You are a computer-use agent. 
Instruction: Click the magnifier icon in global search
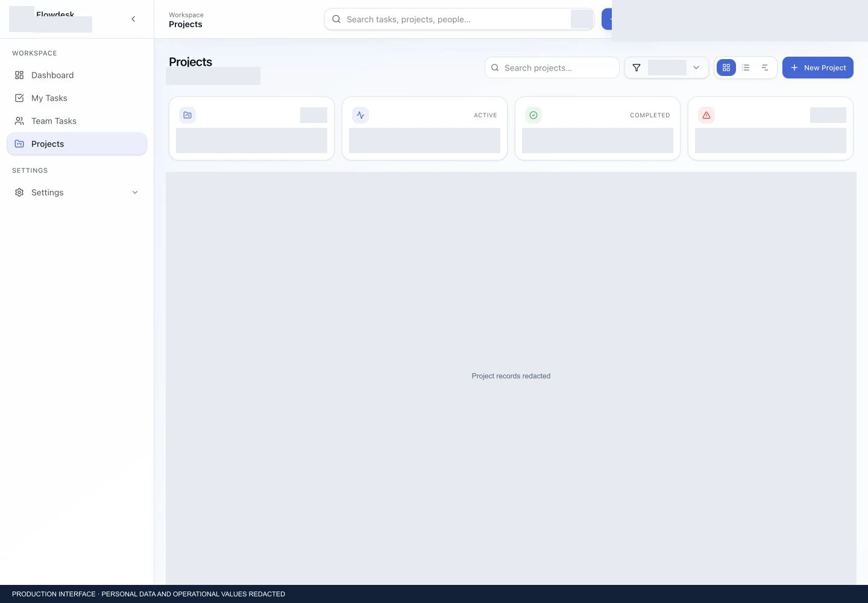pyautogui.click(x=336, y=19)
